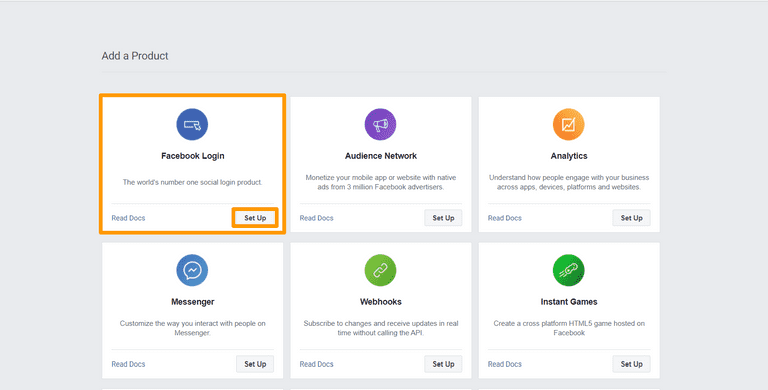This screenshot has height=390, width=768.
Task: Click 'Customize the way you interact' description
Action: coord(192,328)
